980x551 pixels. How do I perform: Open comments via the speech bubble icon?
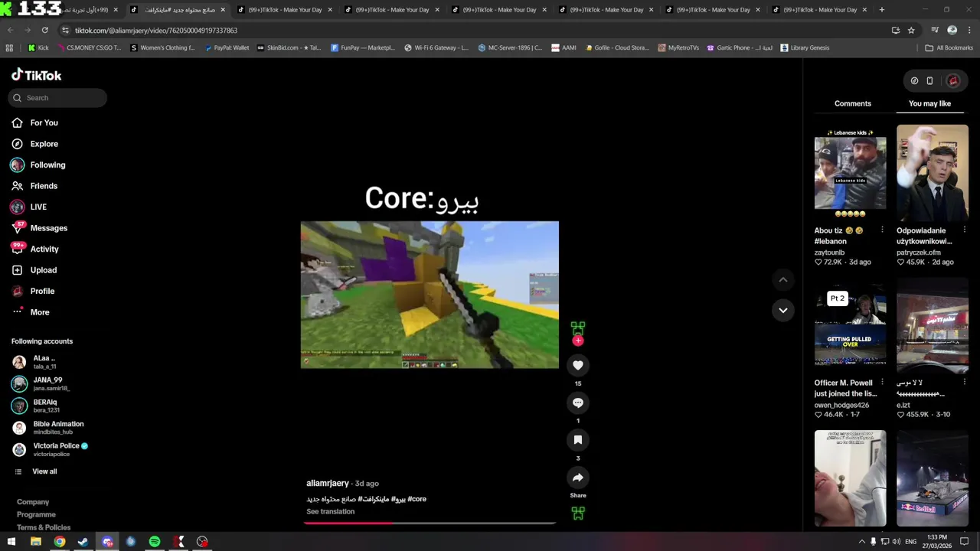click(578, 403)
